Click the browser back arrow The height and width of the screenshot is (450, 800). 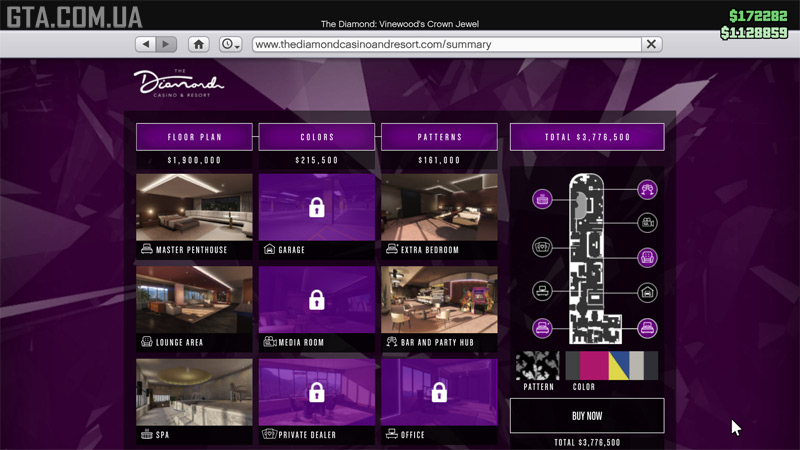click(146, 44)
